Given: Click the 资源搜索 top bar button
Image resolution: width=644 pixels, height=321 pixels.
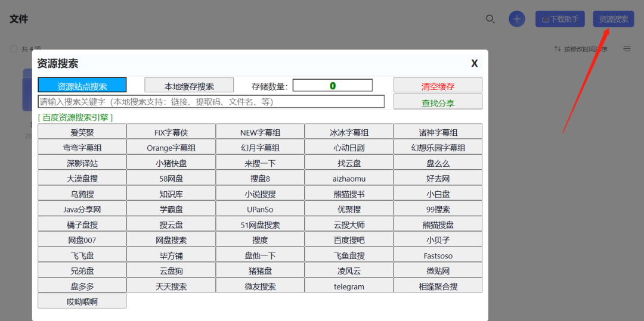Looking at the screenshot, I should coord(613,19).
